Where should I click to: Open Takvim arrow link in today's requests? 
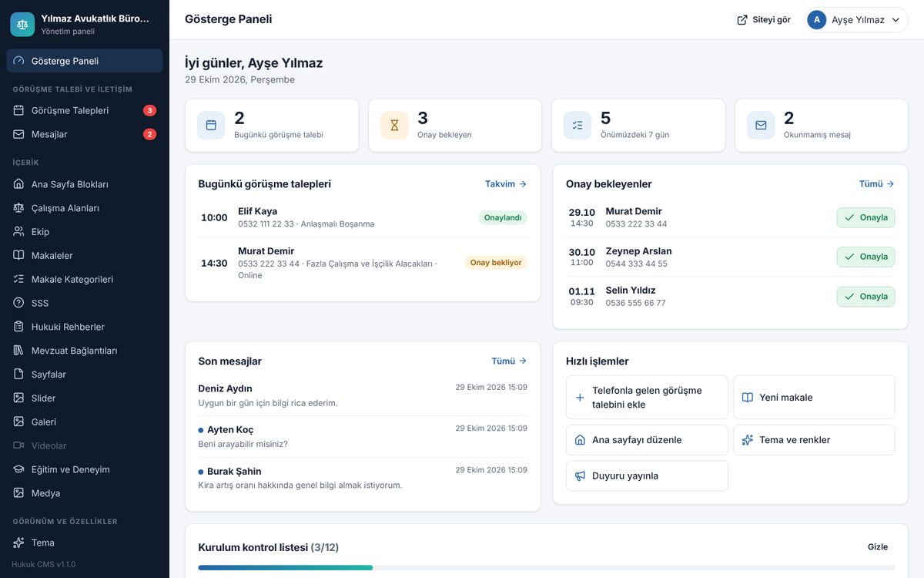point(506,184)
